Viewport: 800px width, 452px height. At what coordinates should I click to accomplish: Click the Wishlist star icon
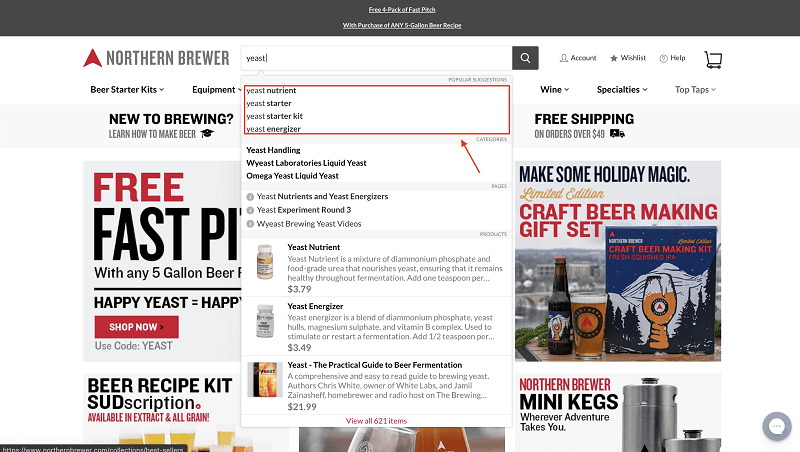(614, 58)
